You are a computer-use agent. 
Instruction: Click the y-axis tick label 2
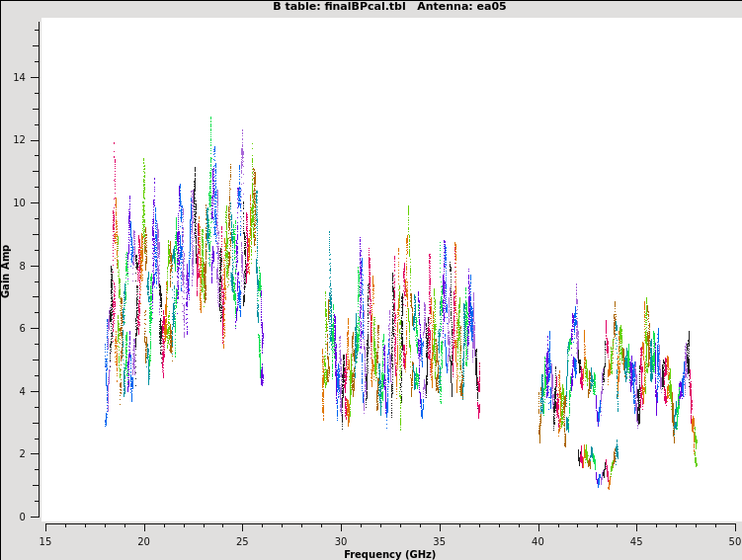(x=24, y=454)
